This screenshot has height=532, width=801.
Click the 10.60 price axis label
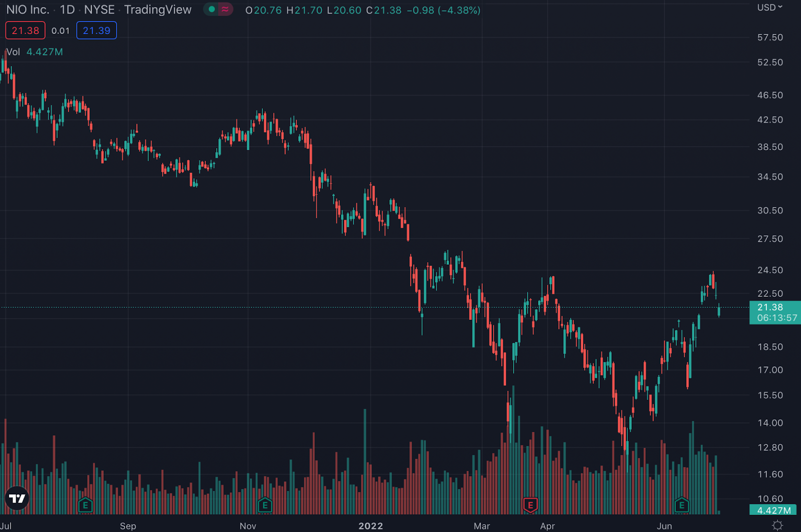pos(770,498)
